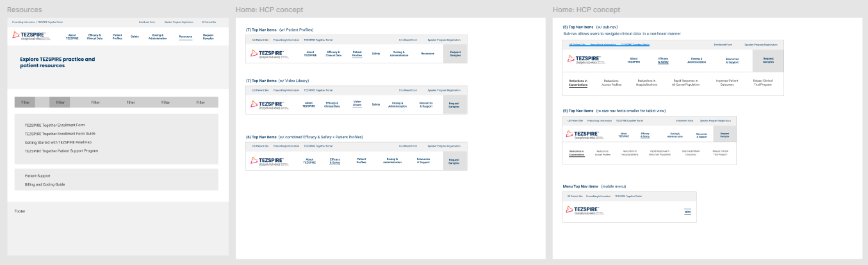Click TEZSPIRE logo in combined Efficacy & Safety variant

click(x=269, y=161)
